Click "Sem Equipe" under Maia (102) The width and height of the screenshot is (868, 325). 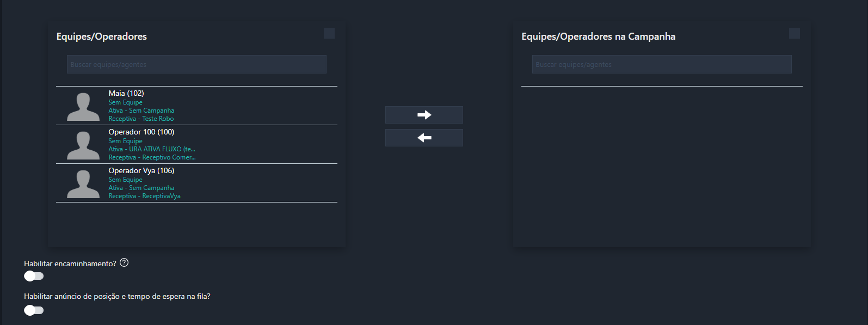[x=125, y=102]
